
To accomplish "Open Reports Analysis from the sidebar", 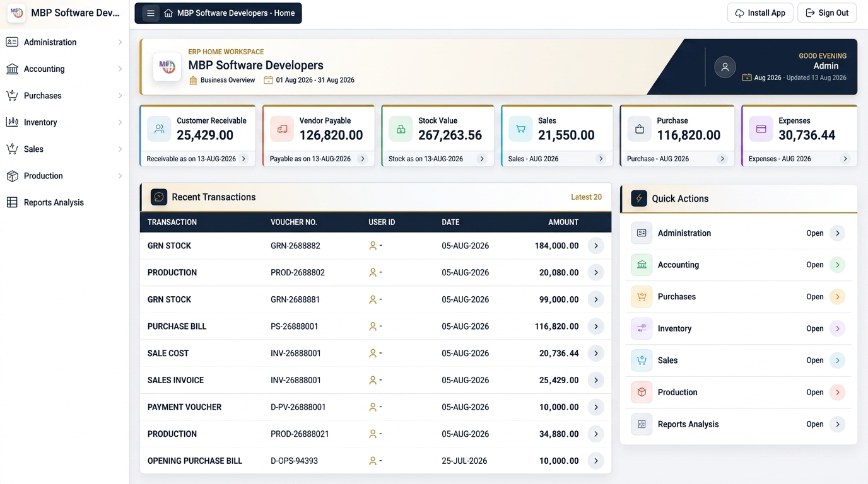I will click(64, 202).
